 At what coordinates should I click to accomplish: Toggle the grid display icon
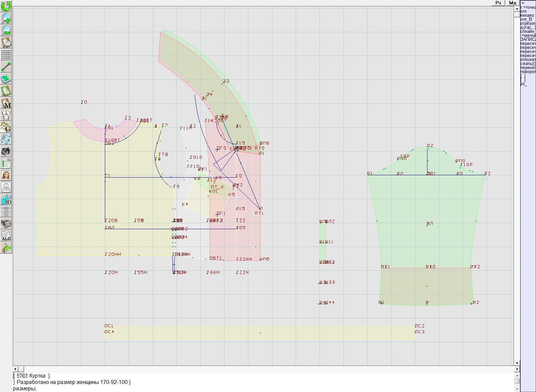coord(6,54)
